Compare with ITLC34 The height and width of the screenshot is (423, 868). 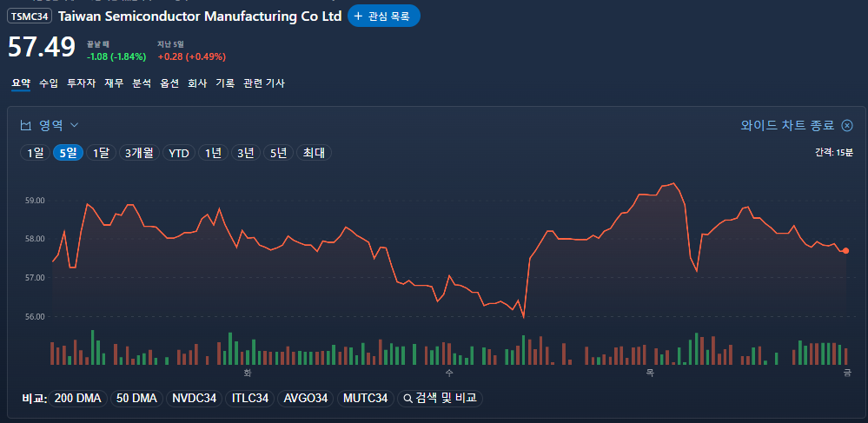(250, 398)
